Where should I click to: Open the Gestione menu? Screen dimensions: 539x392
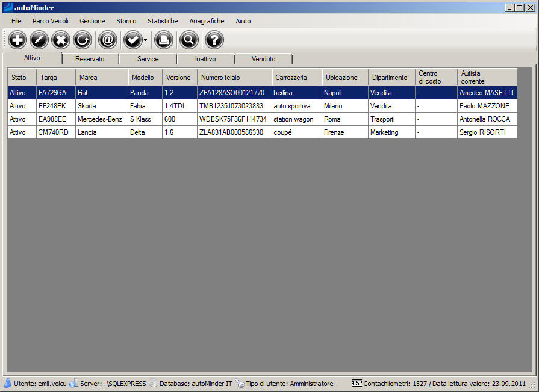pos(92,21)
